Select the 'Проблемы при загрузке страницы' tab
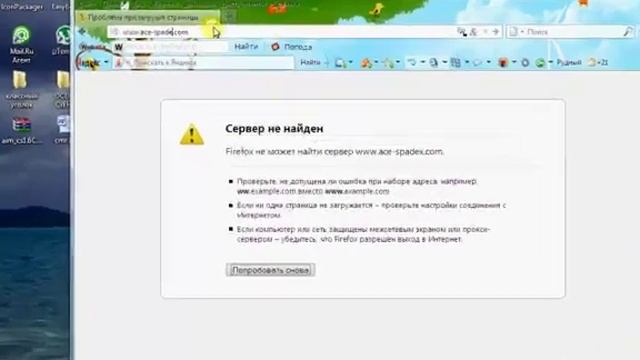Image resolution: width=640 pixels, height=360 pixels. (148, 18)
